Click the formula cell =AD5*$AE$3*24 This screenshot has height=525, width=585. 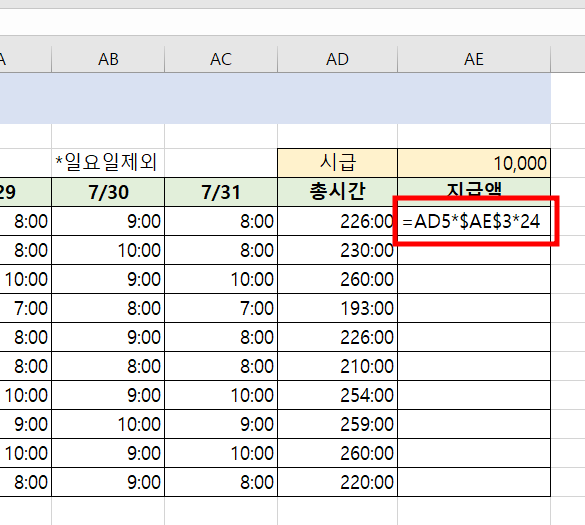pos(474,221)
